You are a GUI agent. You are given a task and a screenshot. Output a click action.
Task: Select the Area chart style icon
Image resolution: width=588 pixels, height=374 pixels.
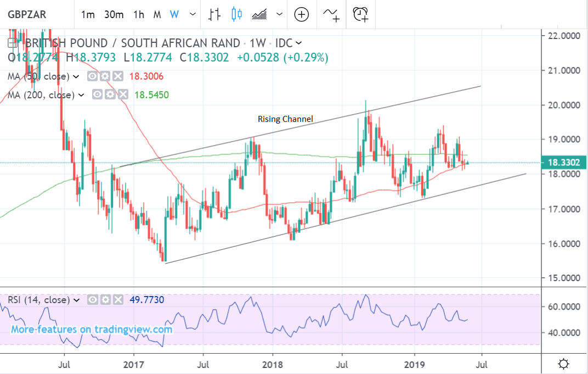[259, 14]
